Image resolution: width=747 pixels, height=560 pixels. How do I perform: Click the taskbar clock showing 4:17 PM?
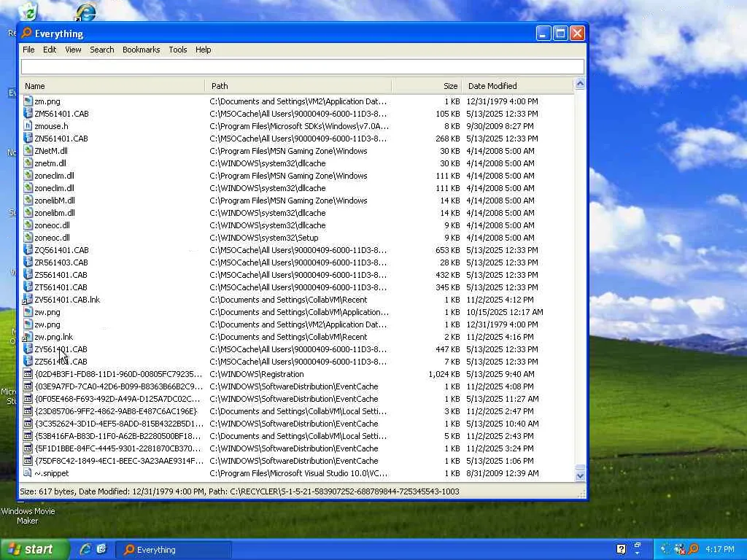720,549
